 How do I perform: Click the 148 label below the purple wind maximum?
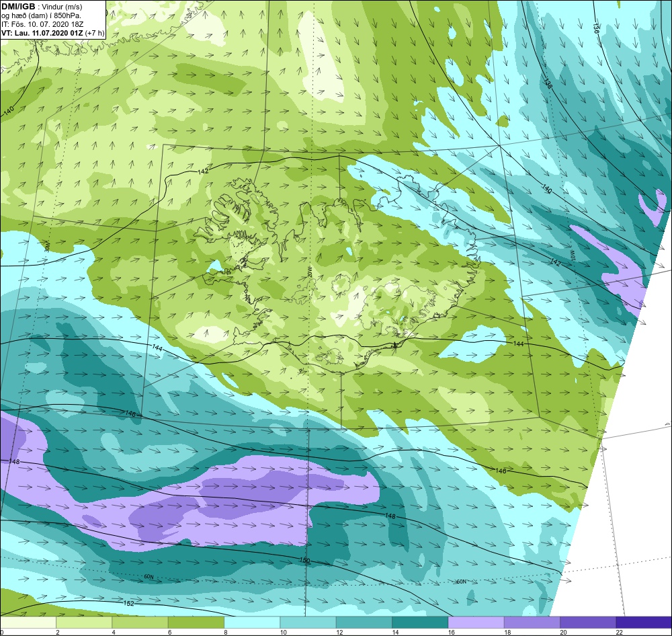pos(390,516)
